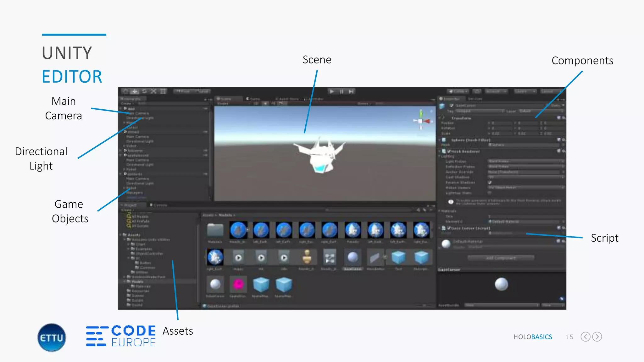The height and width of the screenshot is (362, 644).
Task: Switch to the Console tab
Action: (159, 205)
